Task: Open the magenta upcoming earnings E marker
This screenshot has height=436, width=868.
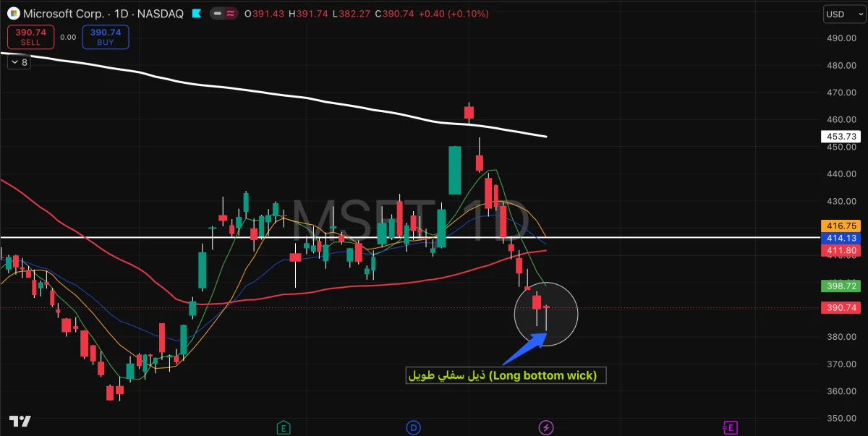Action: [x=731, y=427]
